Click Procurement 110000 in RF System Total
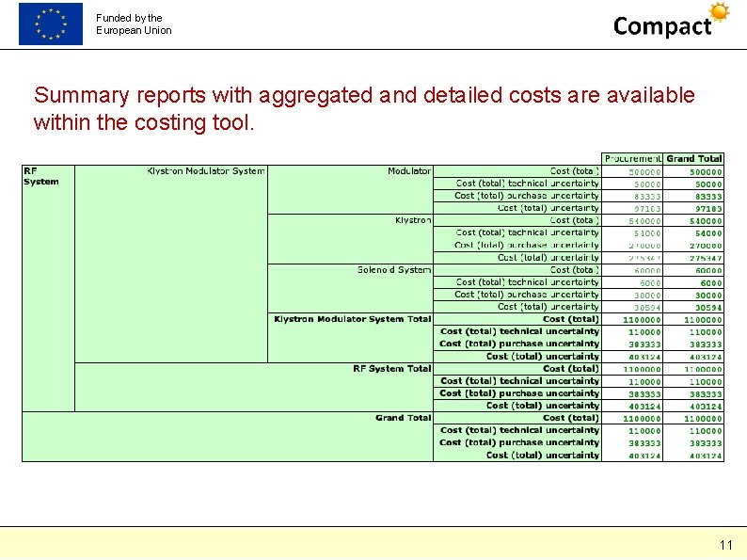Viewport: 747px width, 560px height. [x=644, y=382]
